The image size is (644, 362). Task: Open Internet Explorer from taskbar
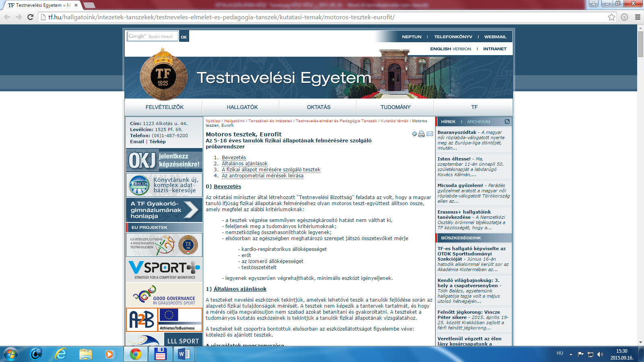point(61,354)
